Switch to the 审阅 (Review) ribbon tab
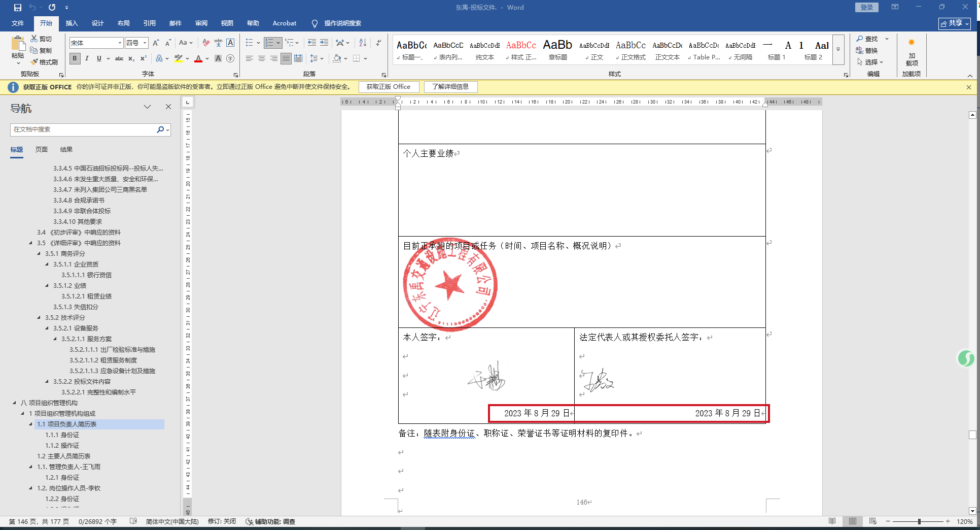Viewport: 980px width, 530px height. pyautogui.click(x=201, y=23)
